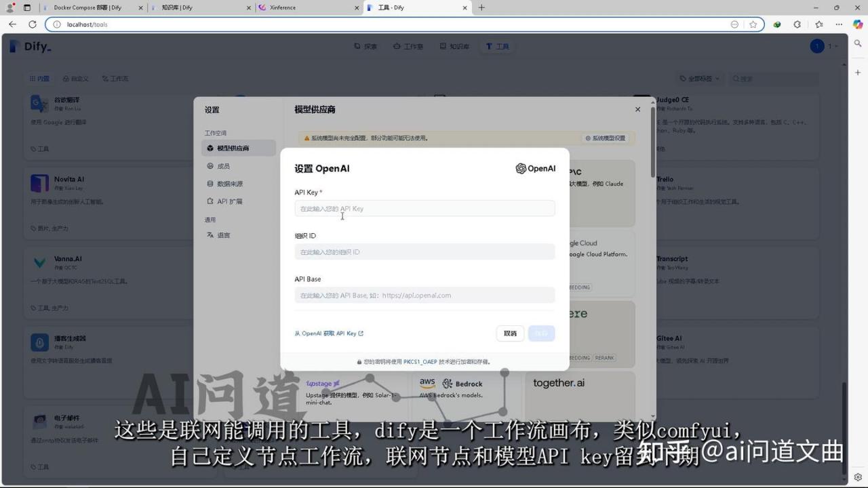Open the 工作室 navigation item
The width and height of the screenshot is (868, 488).
[408, 46]
